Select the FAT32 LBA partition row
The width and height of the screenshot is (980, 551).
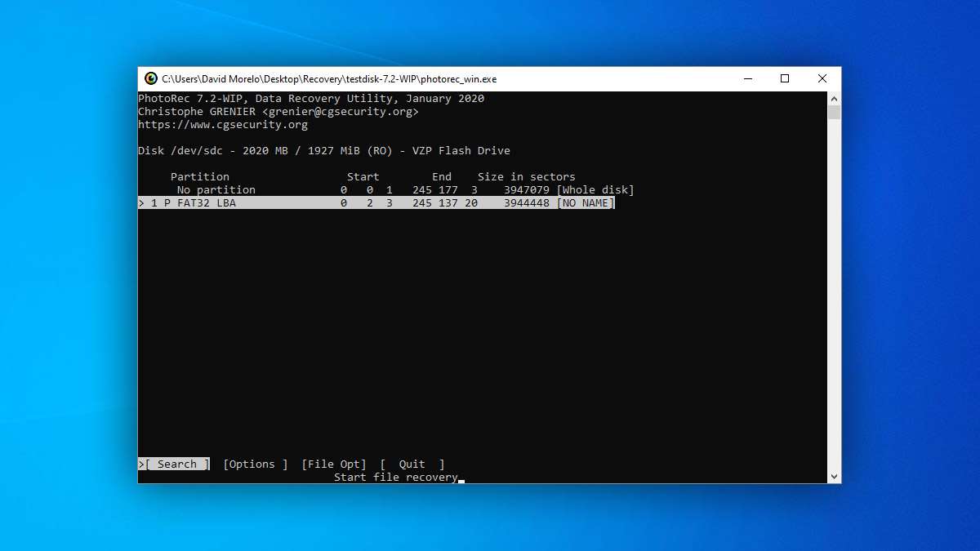point(376,202)
